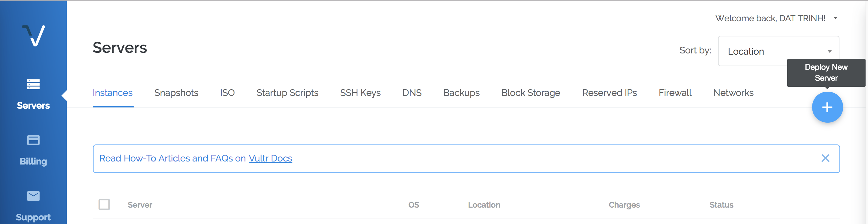This screenshot has height=224, width=868.
Task: Open the Block Storage tab
Action: (x=531, y=93)
